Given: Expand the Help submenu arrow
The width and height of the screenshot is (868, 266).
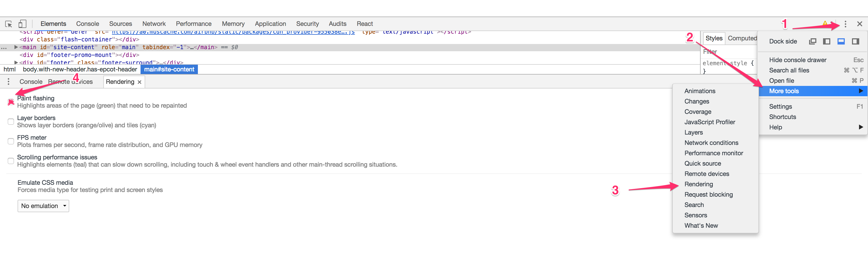Looking at the screenshot, I should 861,127.
